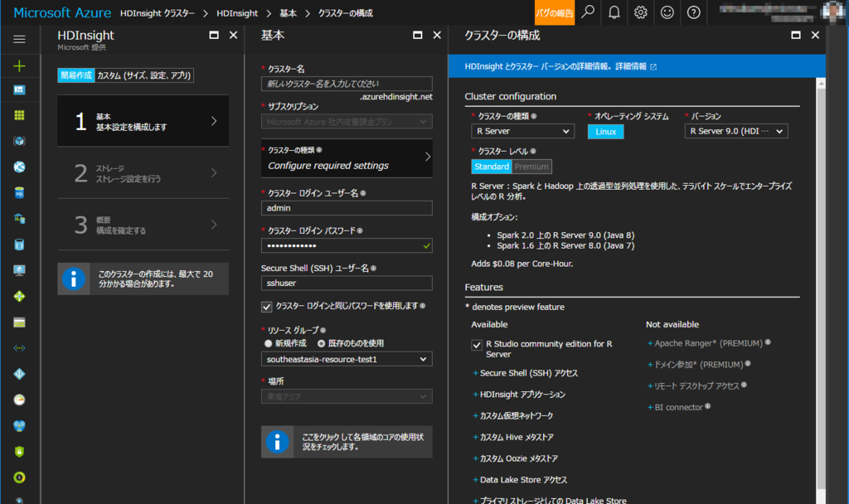
Task: Click the info icon next to クラスター レベル
Action: 533,152
